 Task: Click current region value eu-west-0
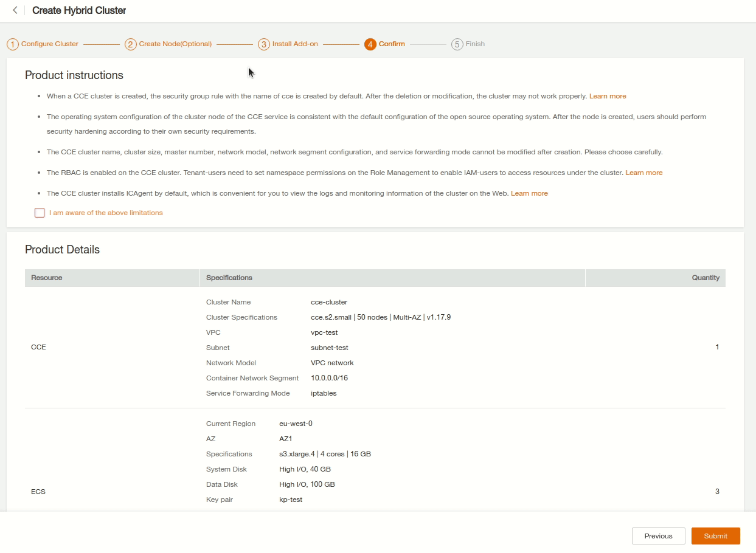click(296, 424)
